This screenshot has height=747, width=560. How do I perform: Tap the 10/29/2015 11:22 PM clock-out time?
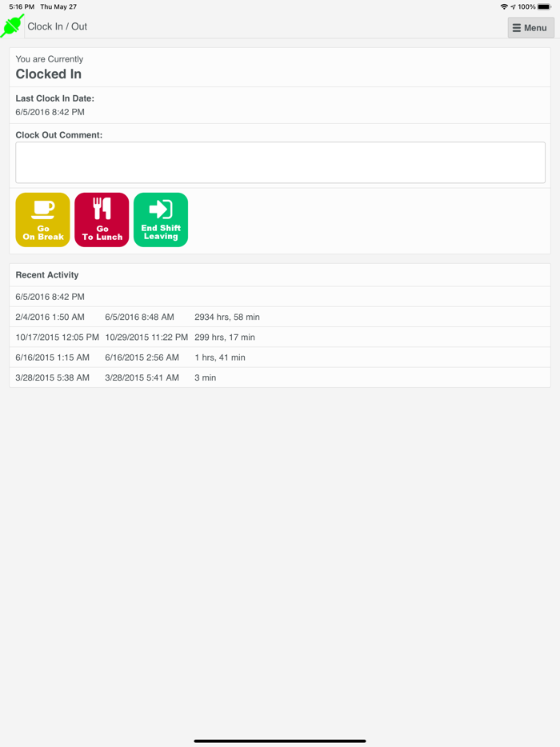(146, 338)
